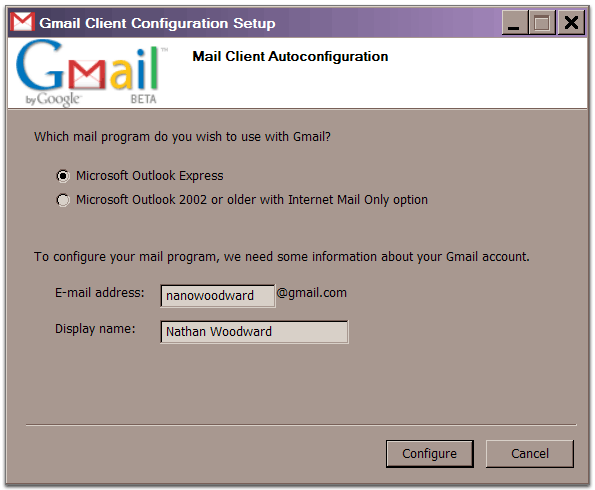Select the Microsoft Outlook Express radio button
Image resolution: width=595 pixels, height=490 pixels.
point(63,176)
